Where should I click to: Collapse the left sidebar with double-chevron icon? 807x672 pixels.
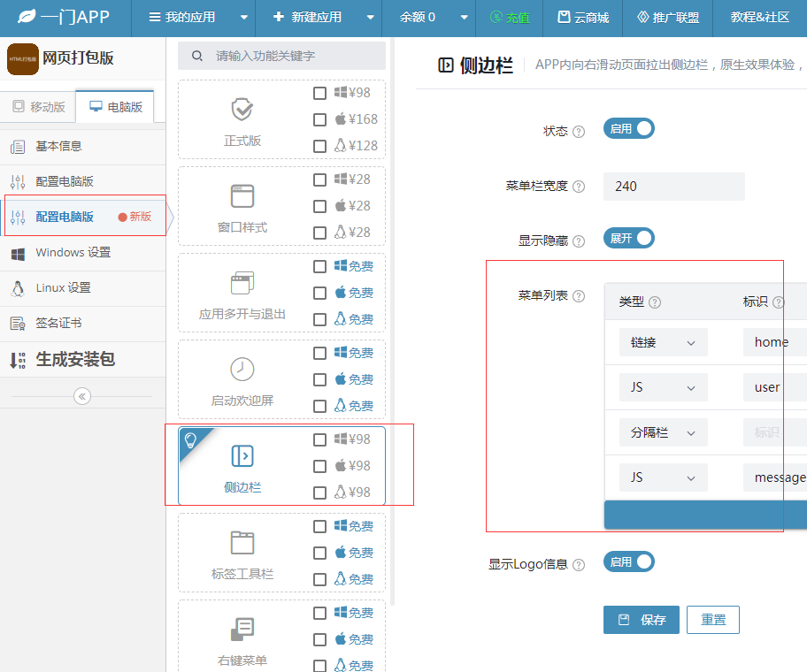coord(81,396)
